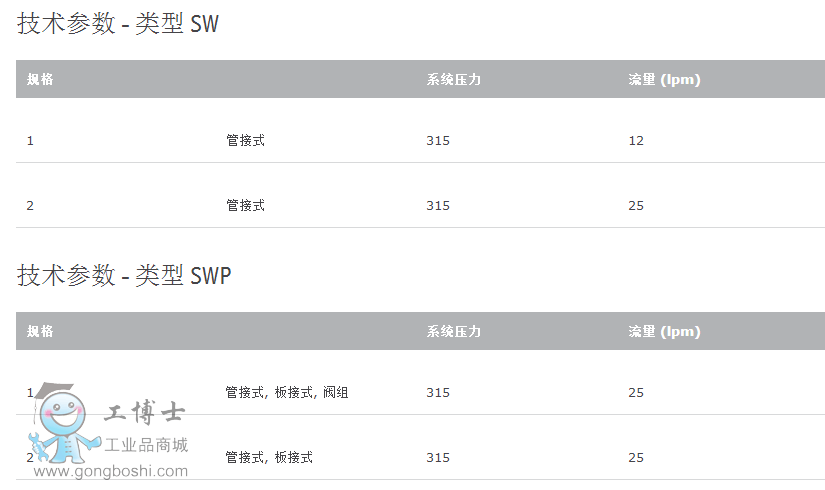Image resolution: width=825 pixels, height=490 pixels.
Task: Click the 工业品商城 watermark text
Action: pos(146,445)
